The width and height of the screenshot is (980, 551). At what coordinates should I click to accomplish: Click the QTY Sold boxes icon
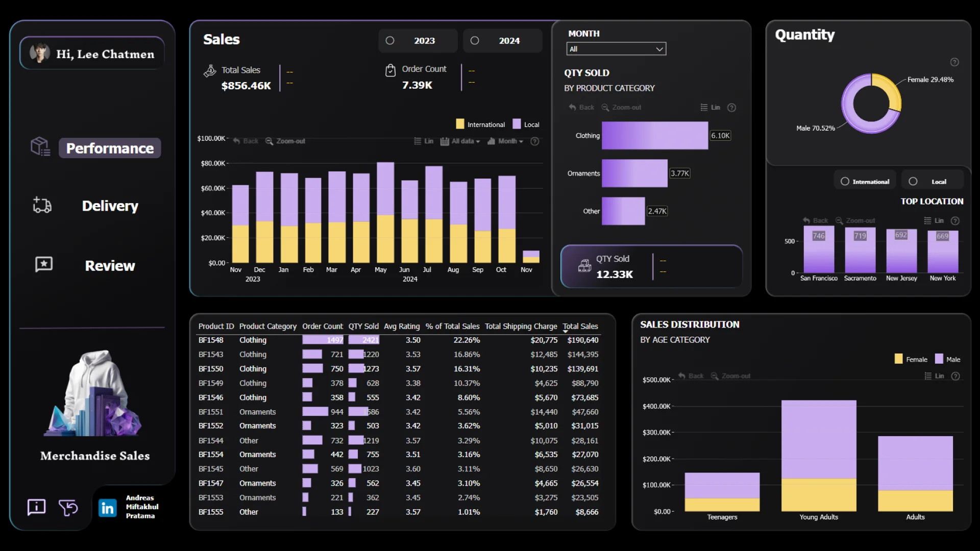pos(584,265)
